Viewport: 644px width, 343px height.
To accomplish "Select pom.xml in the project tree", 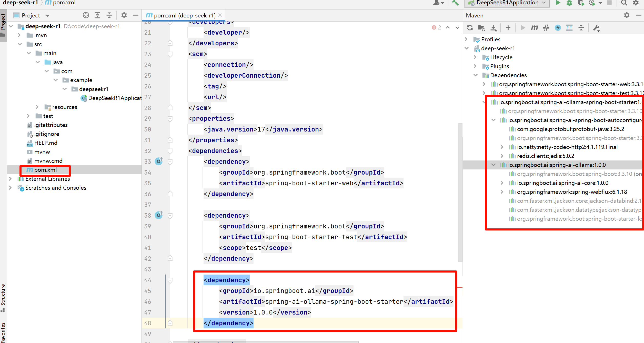I will [45, 170].
